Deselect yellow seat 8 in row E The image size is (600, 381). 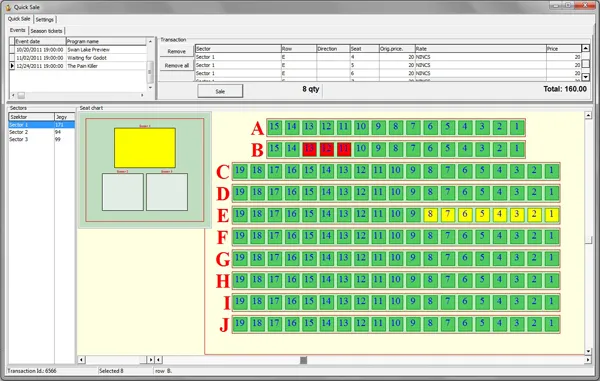(x=430, y=215)
